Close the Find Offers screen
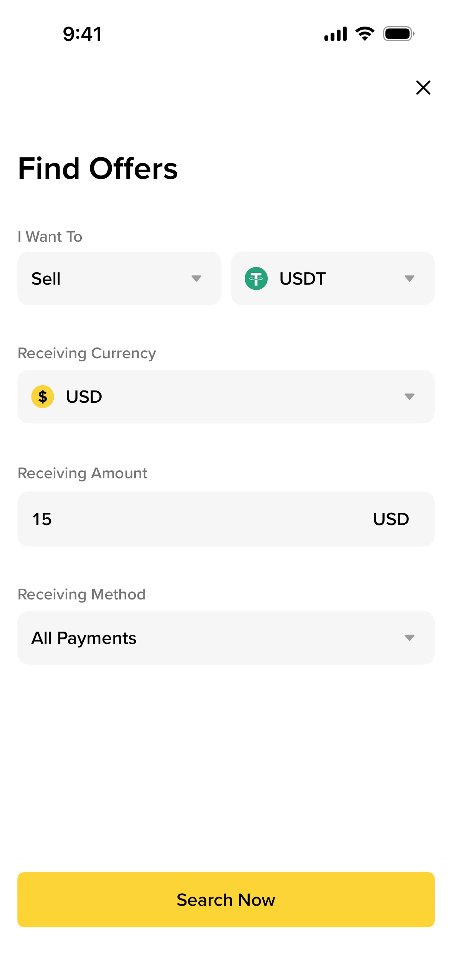 click(423, 88)
